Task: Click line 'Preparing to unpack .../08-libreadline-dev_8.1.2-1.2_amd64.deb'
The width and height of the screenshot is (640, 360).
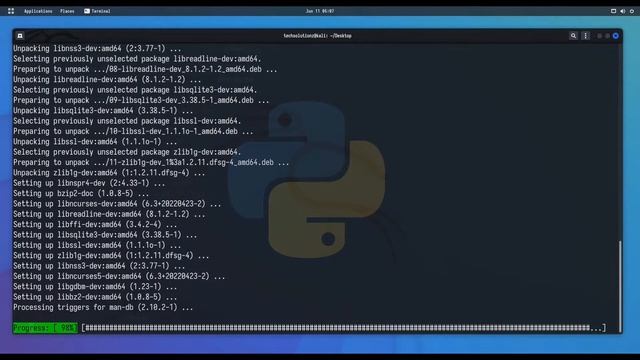Action: coord(145,69)
